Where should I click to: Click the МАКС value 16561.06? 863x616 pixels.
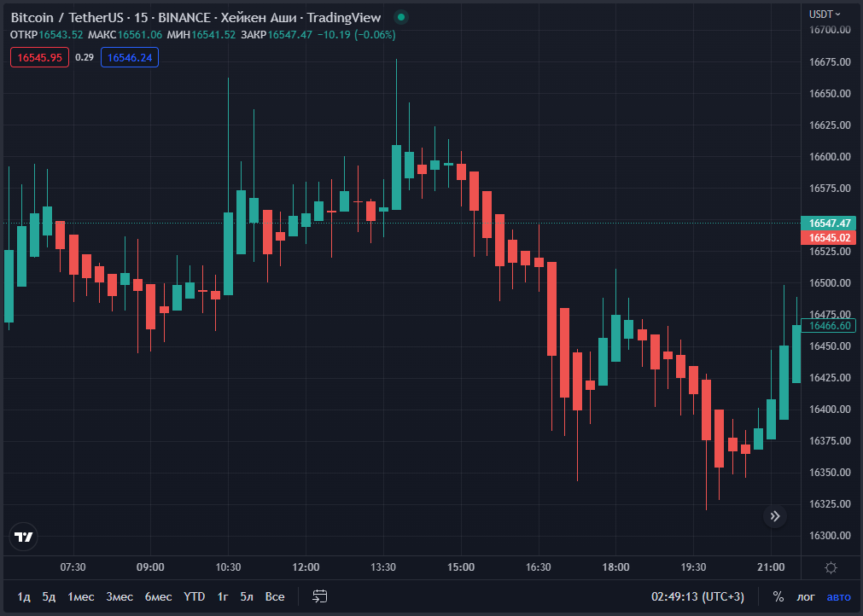coord(140,35)
